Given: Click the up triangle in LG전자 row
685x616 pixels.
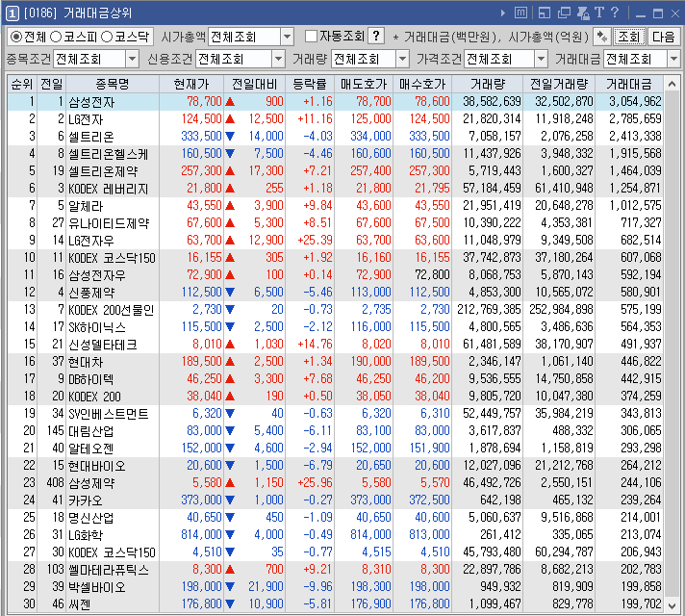Looking at the screenshot, I should pos(230,119).
